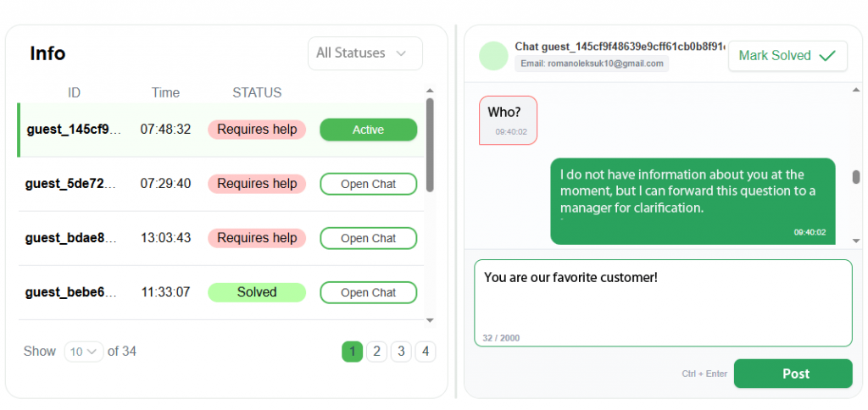Open the All Statuses filter dropdown

point(365,53)
